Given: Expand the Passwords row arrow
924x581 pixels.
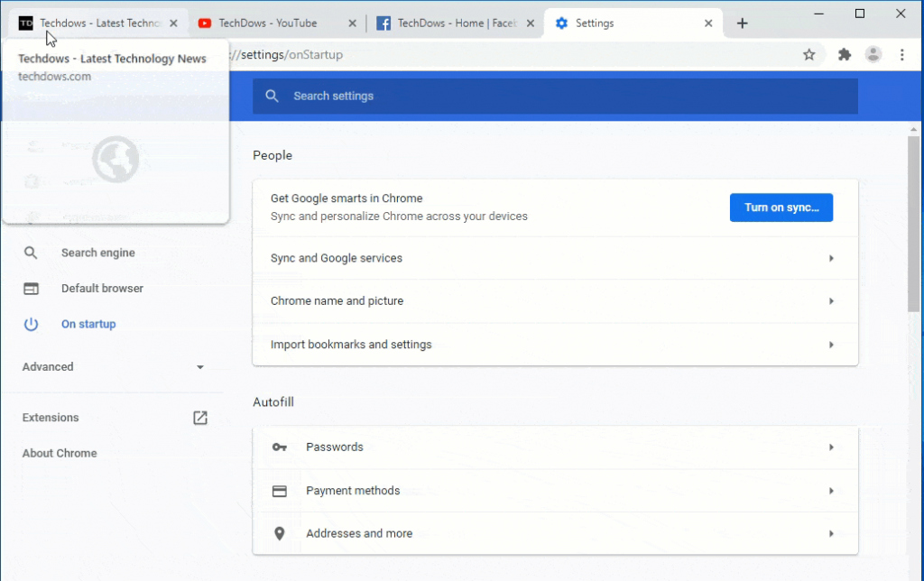Looking at the screenshot, I should tap(831, 447).
